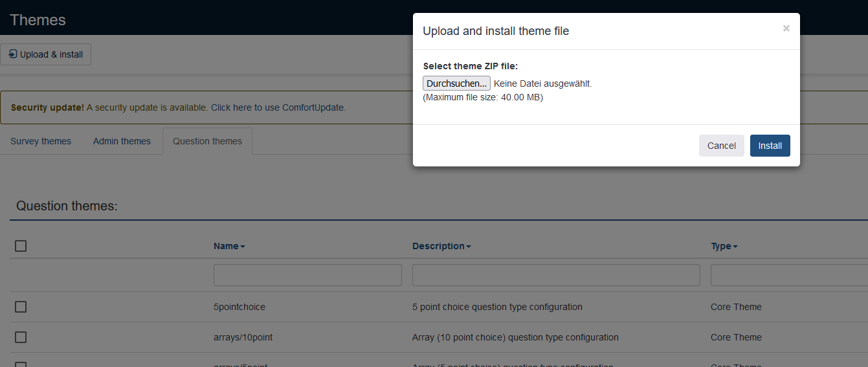Click the 5pointchoice theme name
This screenshot has width=868, height=367.
pyautogui.click(x=239, y=307)
